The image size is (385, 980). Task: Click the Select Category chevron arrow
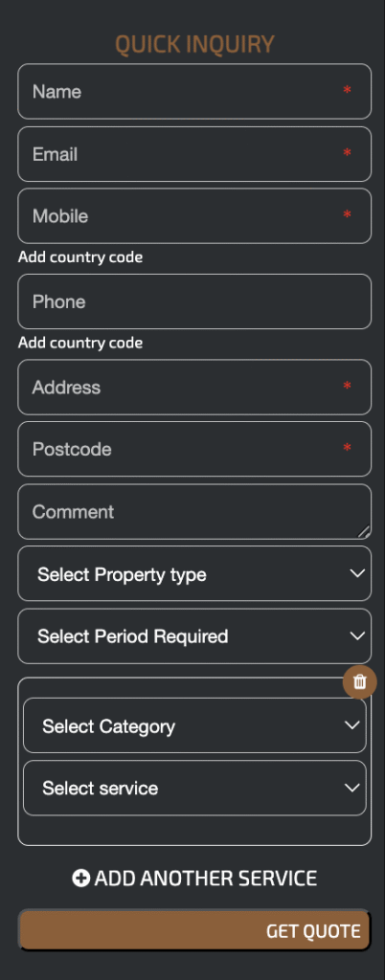click(x=352, y=725)
